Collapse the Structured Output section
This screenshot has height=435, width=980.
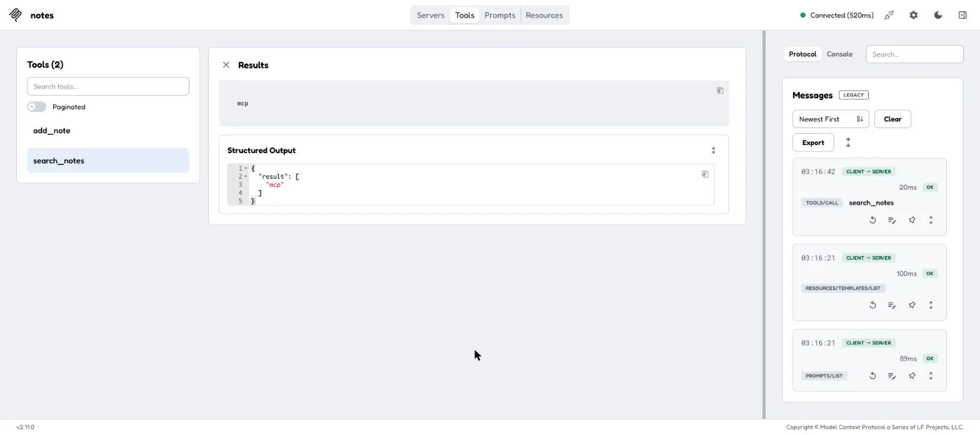713,151
